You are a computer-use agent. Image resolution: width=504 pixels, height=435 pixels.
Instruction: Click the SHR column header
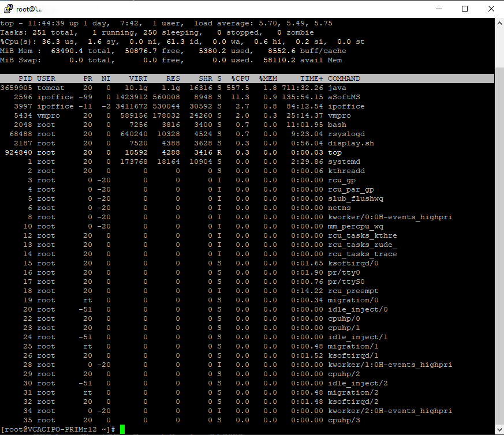pyautogui.click(x=206, y=78)
